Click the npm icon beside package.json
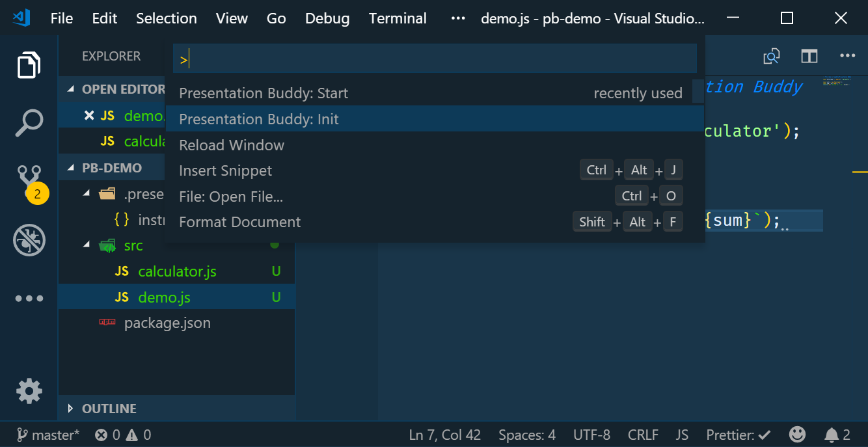The width and height of the screenshot is (868, 447). point(107,323)
